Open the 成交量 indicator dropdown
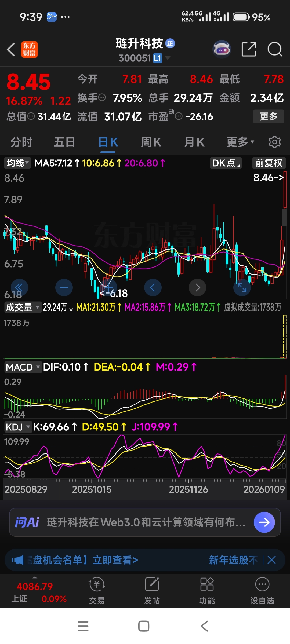The image size is (290, 644). point(23,307)
